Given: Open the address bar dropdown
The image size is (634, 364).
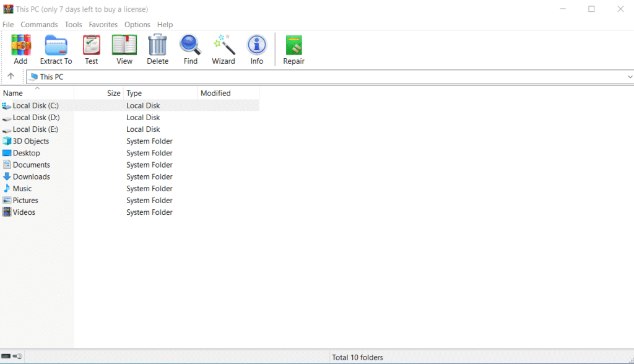Looking at the screenshot, I should (630, 76).
